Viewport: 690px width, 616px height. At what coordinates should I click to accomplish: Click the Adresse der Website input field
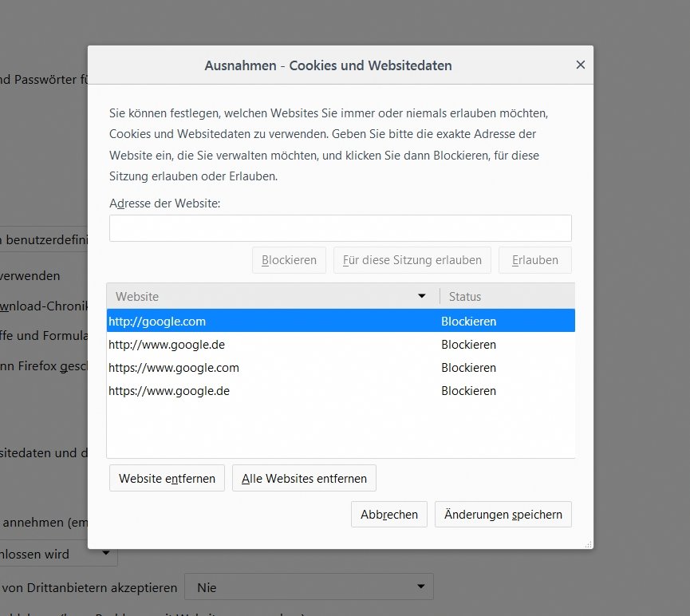(x=340, y=228)
